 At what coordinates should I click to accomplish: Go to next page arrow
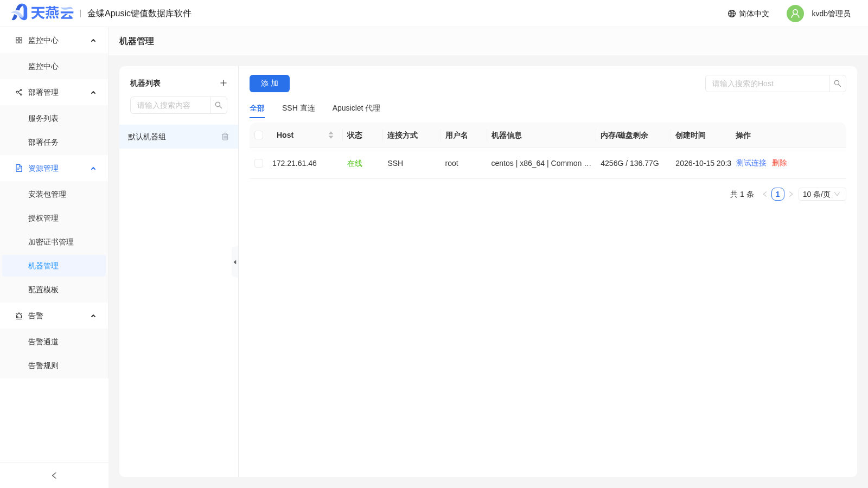tap(791, 194)
